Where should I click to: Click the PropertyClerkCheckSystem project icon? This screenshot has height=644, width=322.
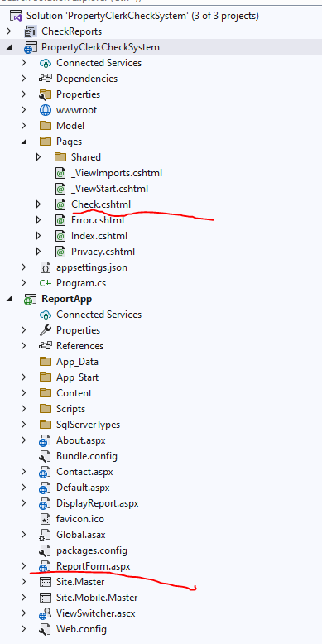tap(31, 47)
